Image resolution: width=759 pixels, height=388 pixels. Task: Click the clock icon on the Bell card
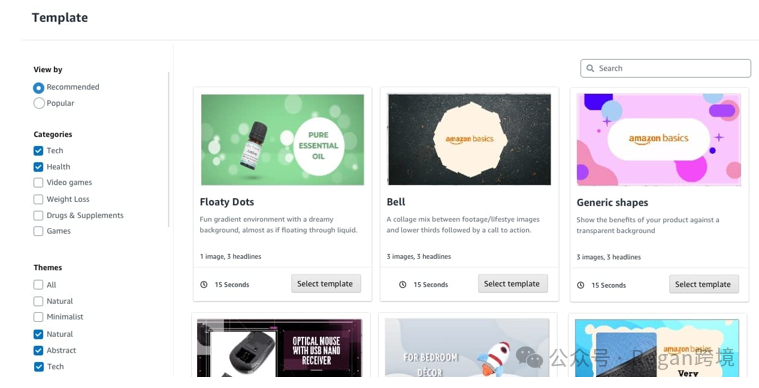tap(402, 284)
